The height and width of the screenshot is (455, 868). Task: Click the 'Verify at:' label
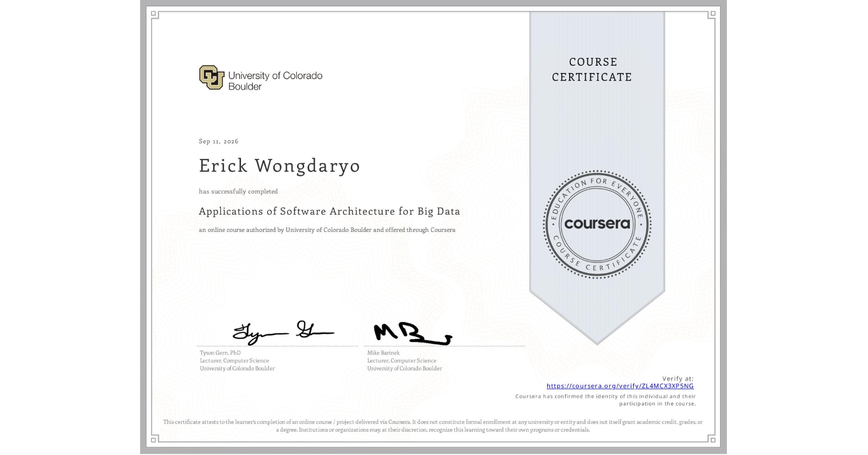[x=677, y=379]
